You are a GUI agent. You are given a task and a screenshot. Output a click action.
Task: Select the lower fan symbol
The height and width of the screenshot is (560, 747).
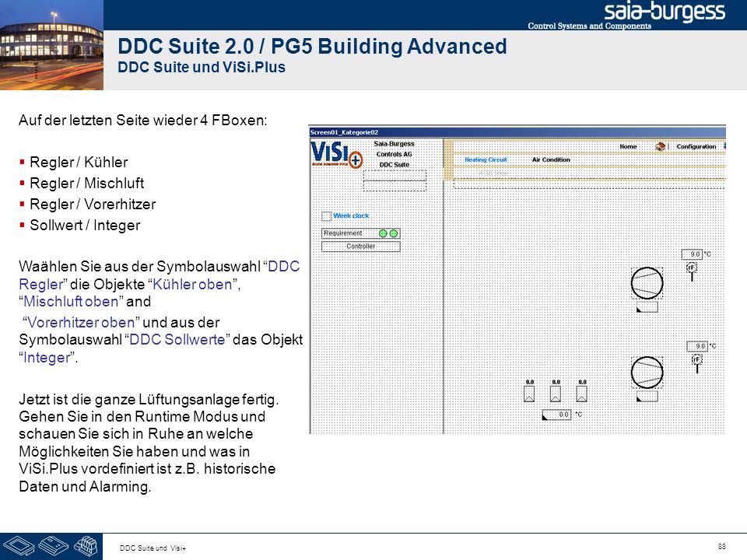[647, 373]
